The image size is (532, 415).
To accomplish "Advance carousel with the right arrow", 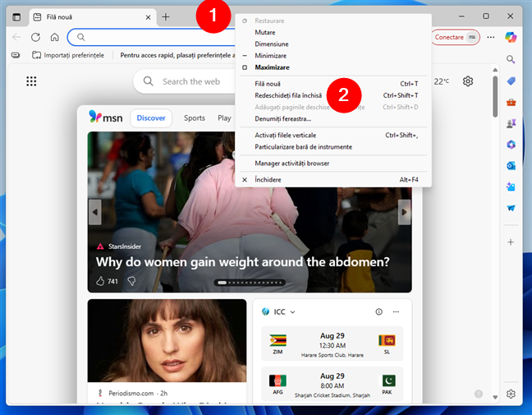I will 404,212.
